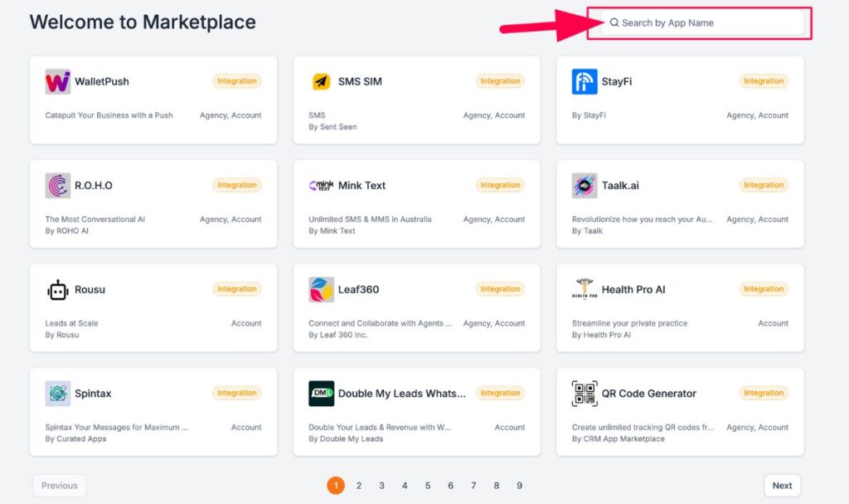Click the Leaf360 colorful logo
The width and height of the screenshot is (849, 504).
(321, 289)
